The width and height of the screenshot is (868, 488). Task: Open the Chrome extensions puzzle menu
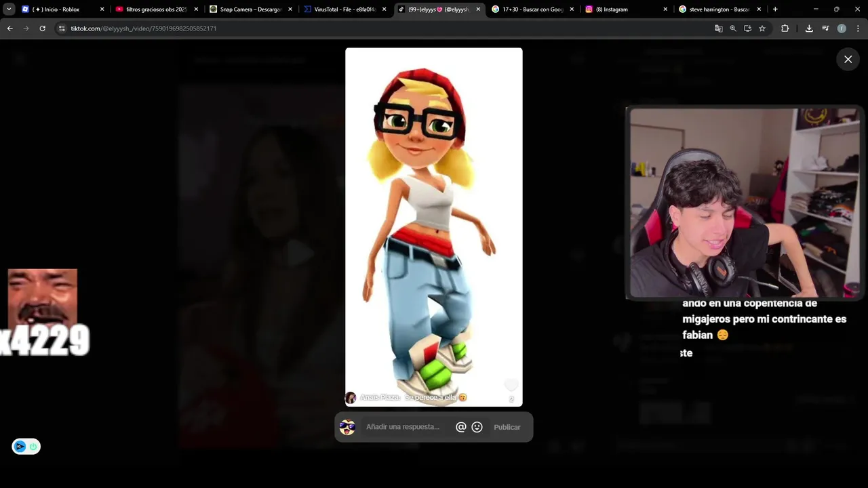pos(785,28)
